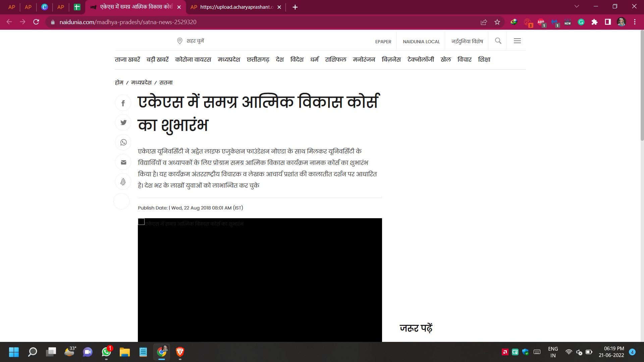Open the site search magnifier icon
Screen dimensions: 644x362
tap(498, 41)
